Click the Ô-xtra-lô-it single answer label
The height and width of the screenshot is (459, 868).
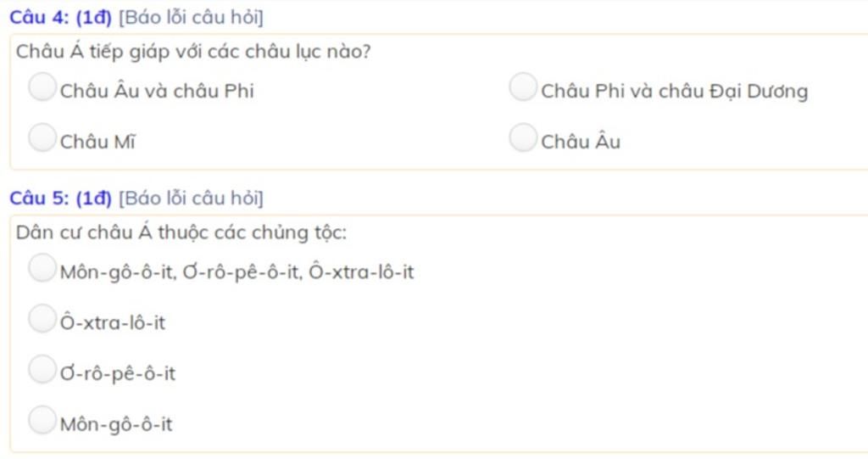(113, 322)
